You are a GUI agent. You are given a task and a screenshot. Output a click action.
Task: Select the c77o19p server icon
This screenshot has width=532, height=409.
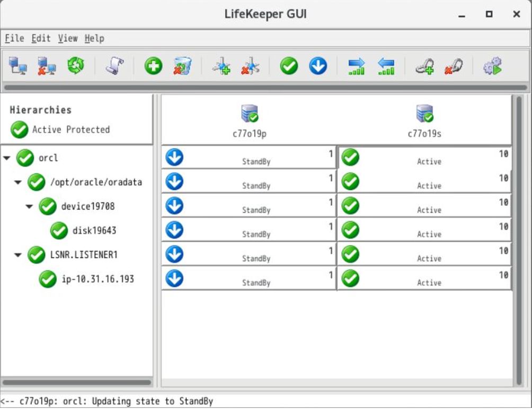250,114
